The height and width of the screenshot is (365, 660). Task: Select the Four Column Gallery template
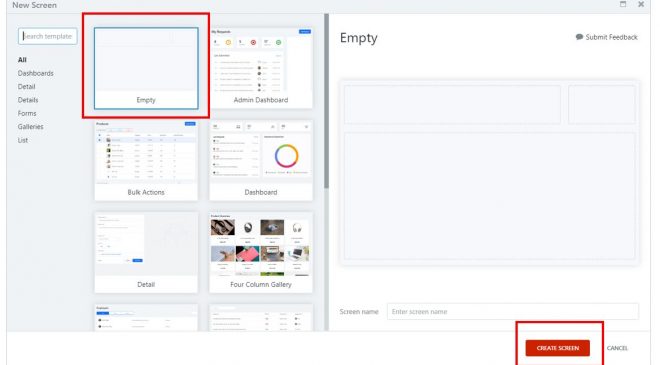coord(261,253)
